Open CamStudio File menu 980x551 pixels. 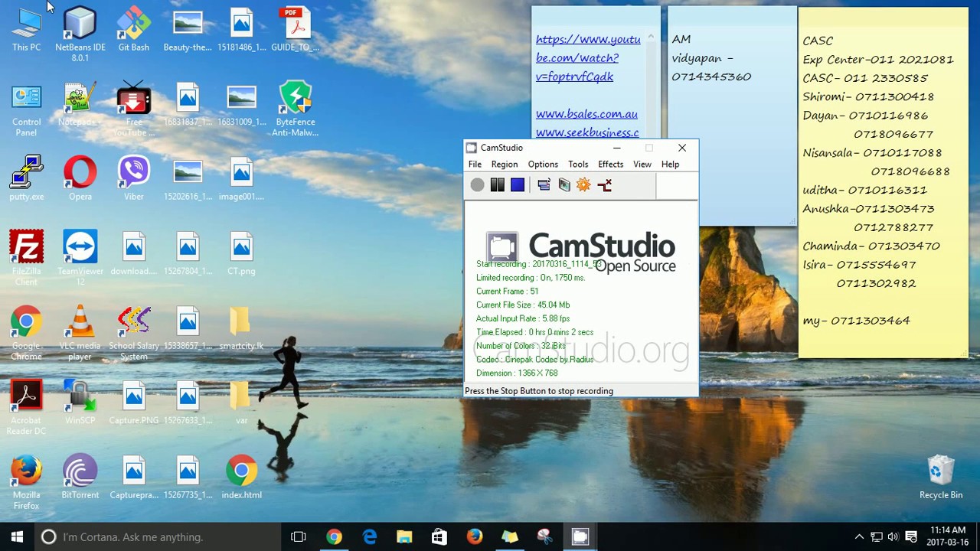pos(475,165)
